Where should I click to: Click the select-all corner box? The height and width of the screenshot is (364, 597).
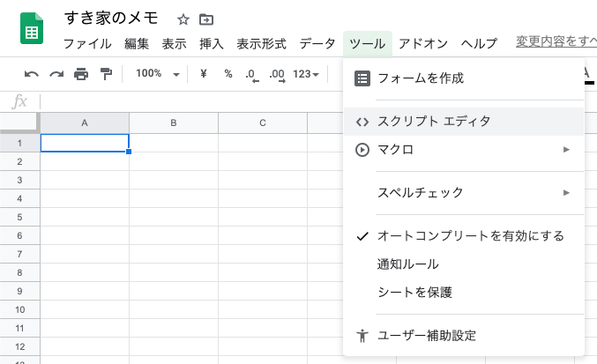click(x=19, y=123)
